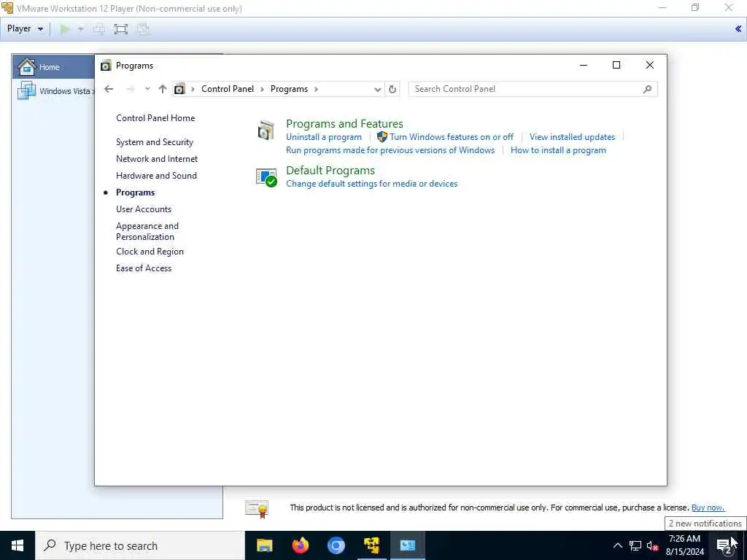
Task: Click the Programs window title icon
Action: point(106,66)
